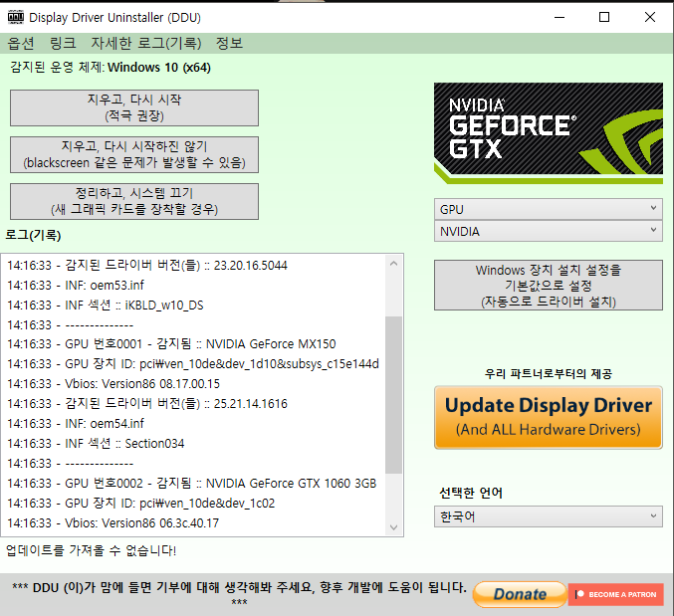Select log line with driver version 25.21.14.1616
This screenshot has width=674, height=616.
point(147,404)
